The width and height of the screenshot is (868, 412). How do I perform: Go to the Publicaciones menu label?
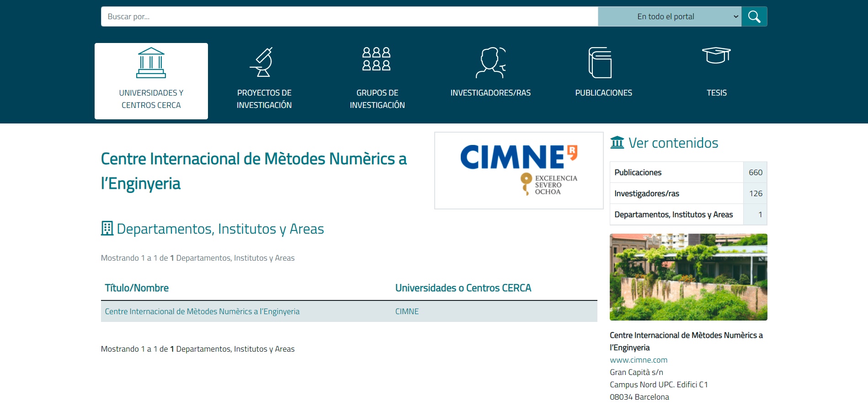point(603,93)
